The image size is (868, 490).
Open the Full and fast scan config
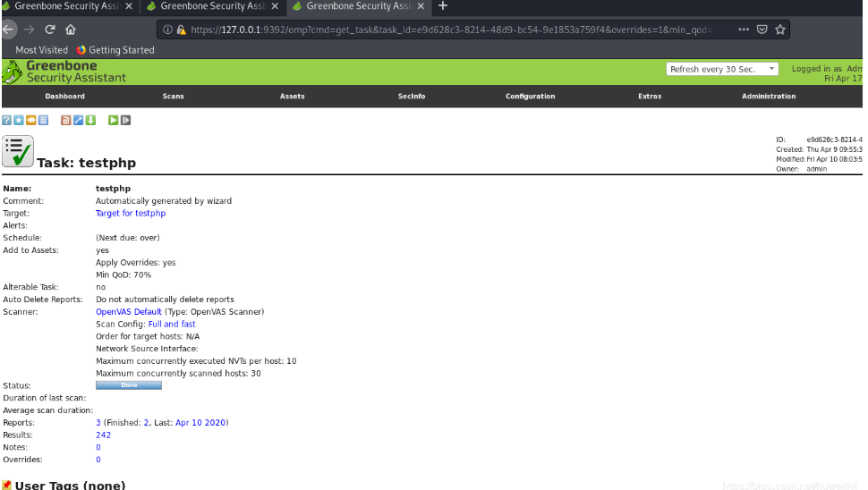point(172,324)
